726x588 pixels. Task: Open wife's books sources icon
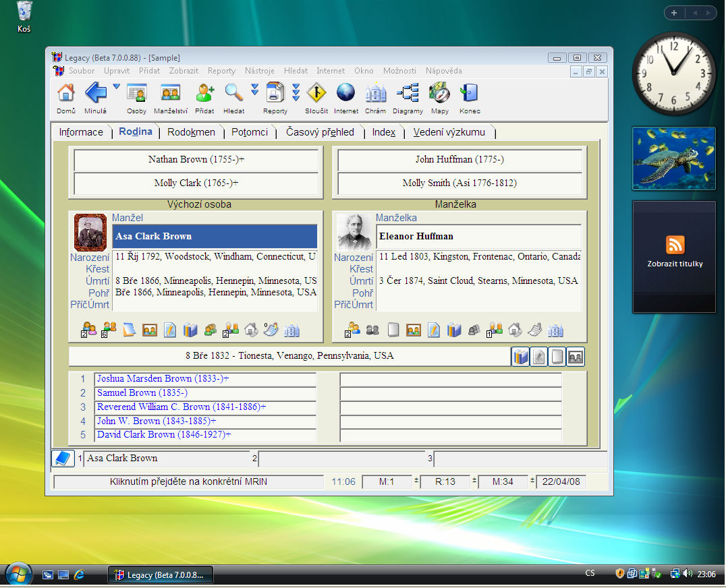(454, 330)
